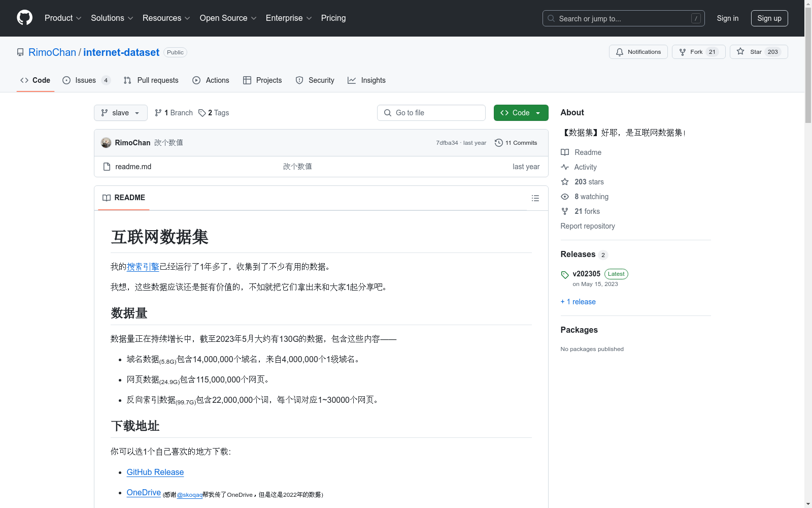Click the Notifications bell button
The height and width of the screenshot is (508, 812).
coord(638,52)
